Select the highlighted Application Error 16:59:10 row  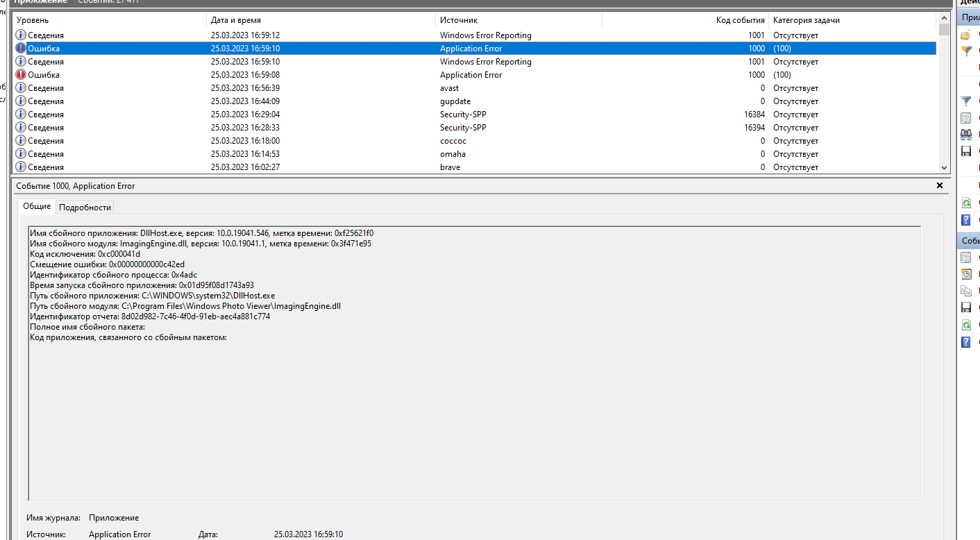coord(475,49)
